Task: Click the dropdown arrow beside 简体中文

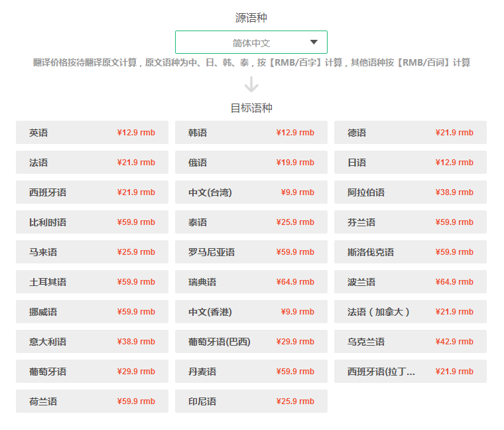Action: coord(314,42)
